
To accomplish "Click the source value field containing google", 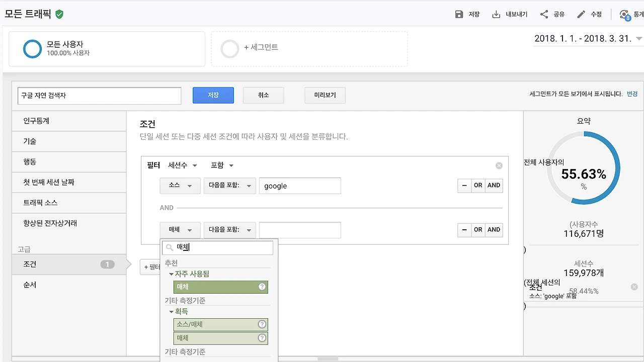I will (300, 186).
